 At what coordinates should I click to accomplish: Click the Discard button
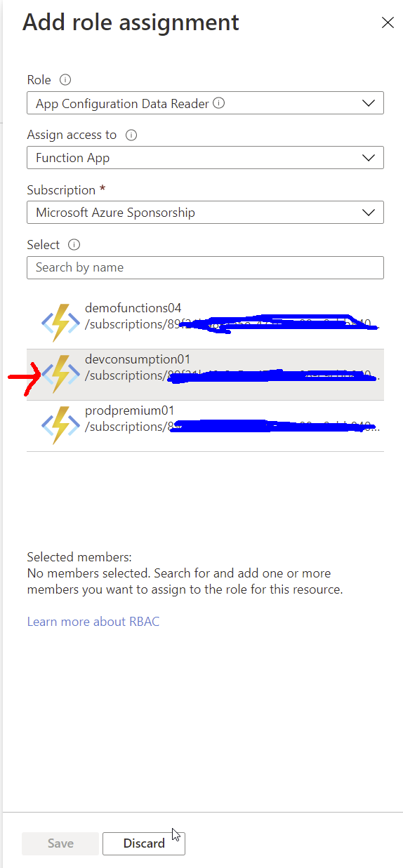pos(144,843)
